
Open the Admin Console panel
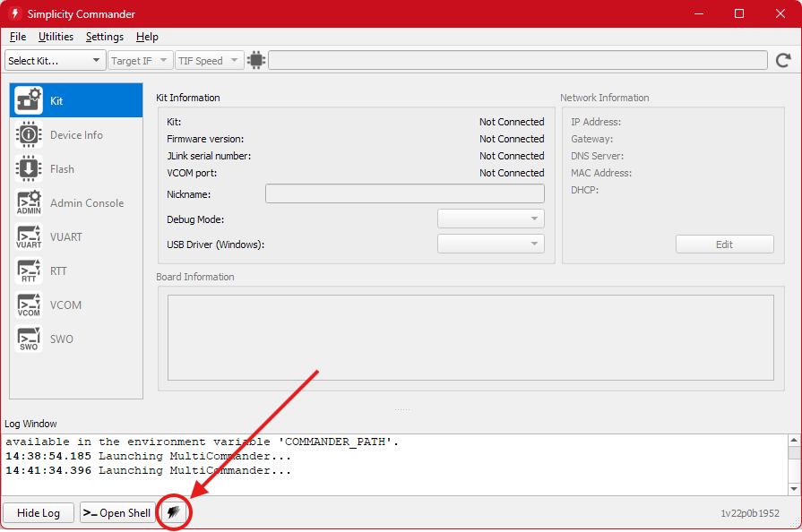(76, 203)
